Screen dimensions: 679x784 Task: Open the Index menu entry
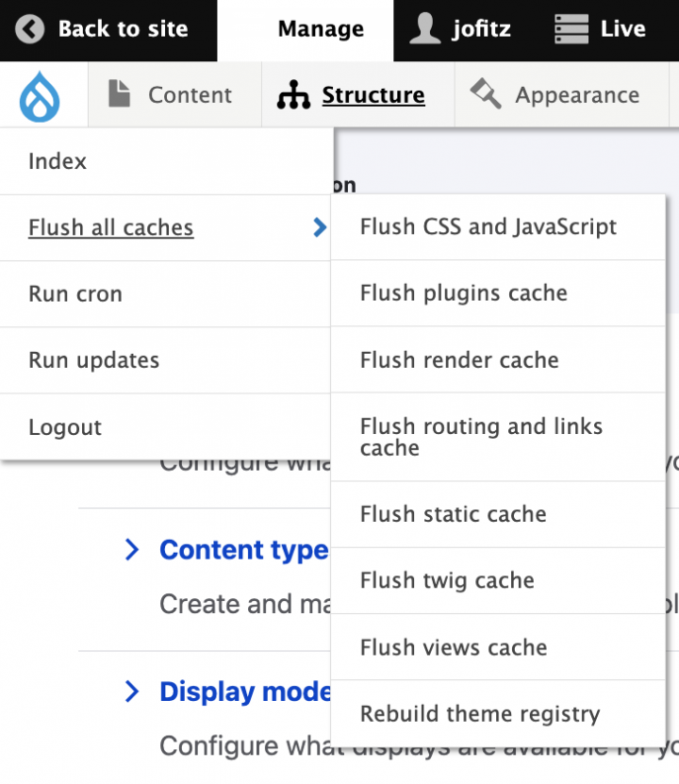(58, 161)
